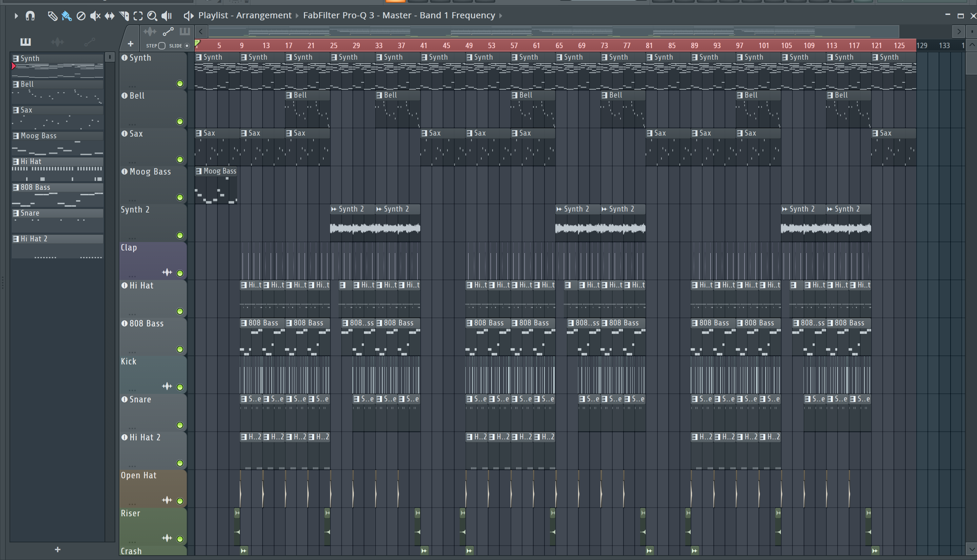Click speaker icon beside Playlist title

click(188, 16)
